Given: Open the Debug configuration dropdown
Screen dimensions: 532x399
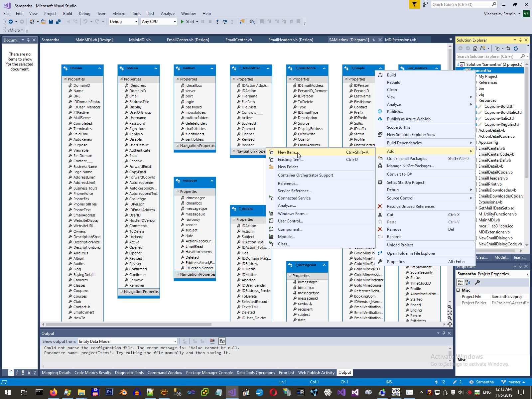Looking at the screenshot, I should click(123, 22).
